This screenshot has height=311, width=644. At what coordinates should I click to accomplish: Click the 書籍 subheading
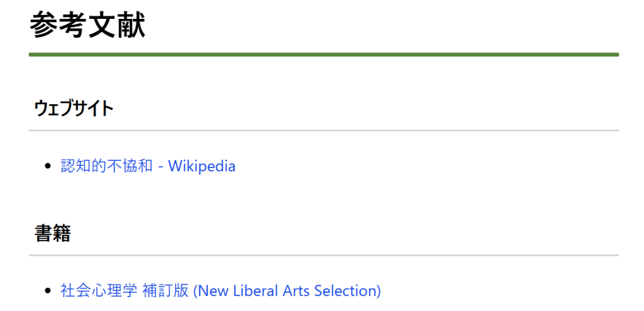[52, 234]
